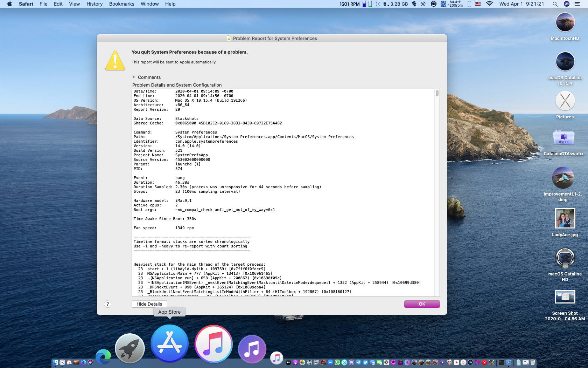Screen dimensions: 588x368
Task: Open the Help menu
Action: pos(170,4)
